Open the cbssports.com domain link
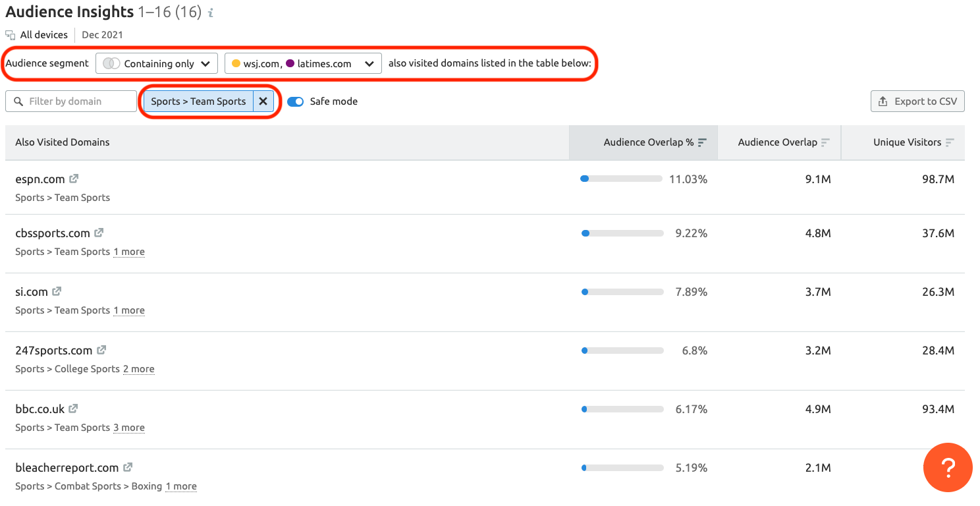 (x=52, y=233)
